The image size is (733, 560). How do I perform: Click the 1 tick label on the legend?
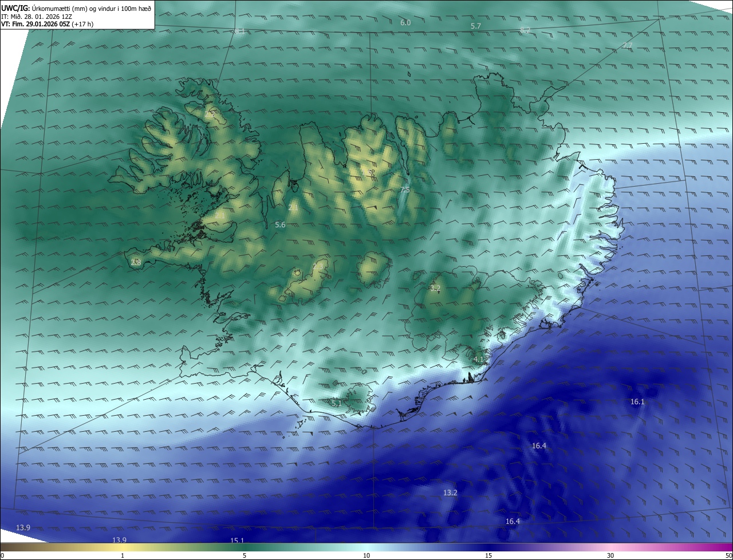(x=123, y=555)
